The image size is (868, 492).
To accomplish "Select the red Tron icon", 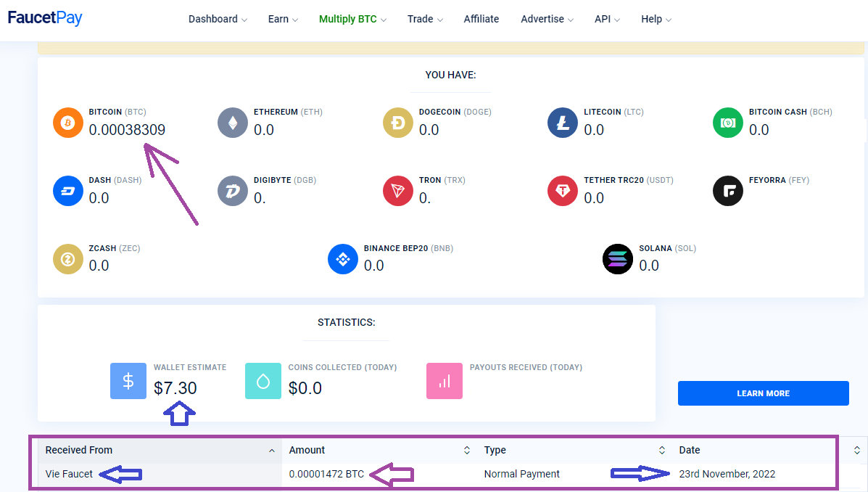I will (397, 191).
